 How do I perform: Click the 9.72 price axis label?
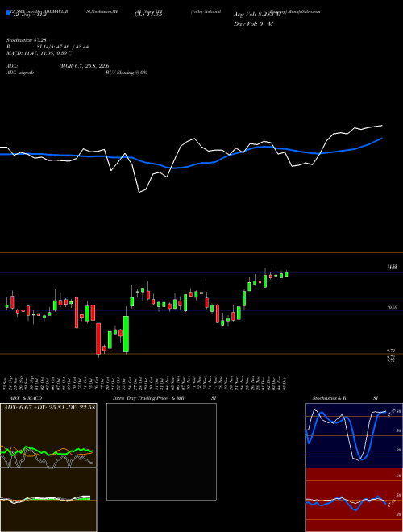coord(391,350)
